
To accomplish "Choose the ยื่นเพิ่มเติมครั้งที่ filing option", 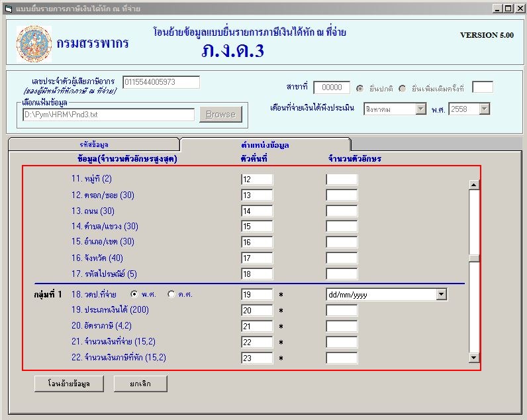I will click(403, 88).
